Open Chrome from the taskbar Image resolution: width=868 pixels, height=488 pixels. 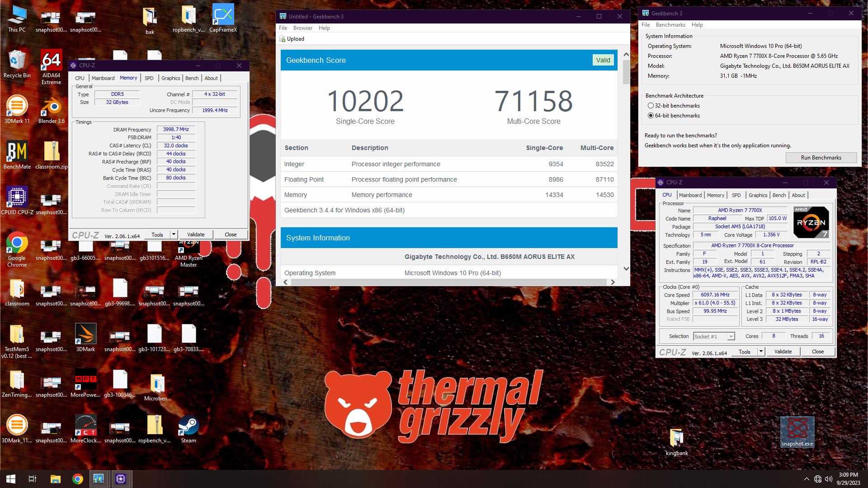[77, 479]
